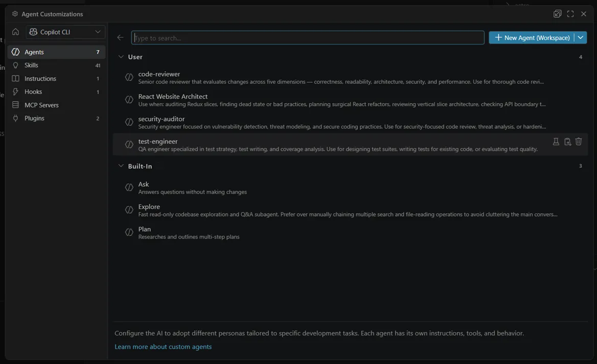Follow Learn more about custom agents link
Image resolution: width=597 pixels, height=364 pixels.
[x=163, y=347]
